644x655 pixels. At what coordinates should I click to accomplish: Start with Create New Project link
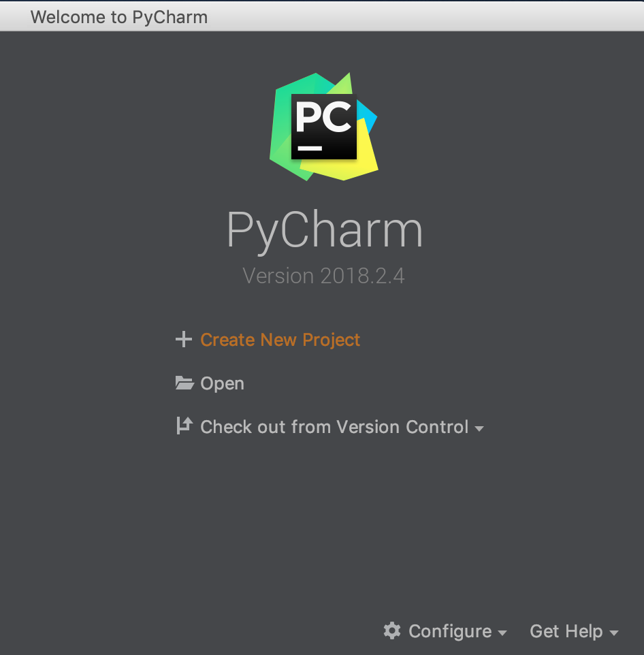tap(280, 340)
